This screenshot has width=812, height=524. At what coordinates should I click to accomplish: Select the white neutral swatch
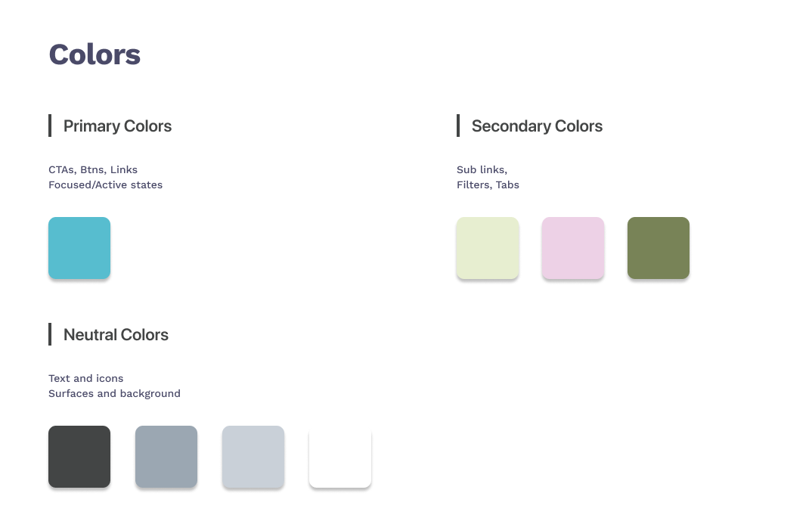point(340,457)
